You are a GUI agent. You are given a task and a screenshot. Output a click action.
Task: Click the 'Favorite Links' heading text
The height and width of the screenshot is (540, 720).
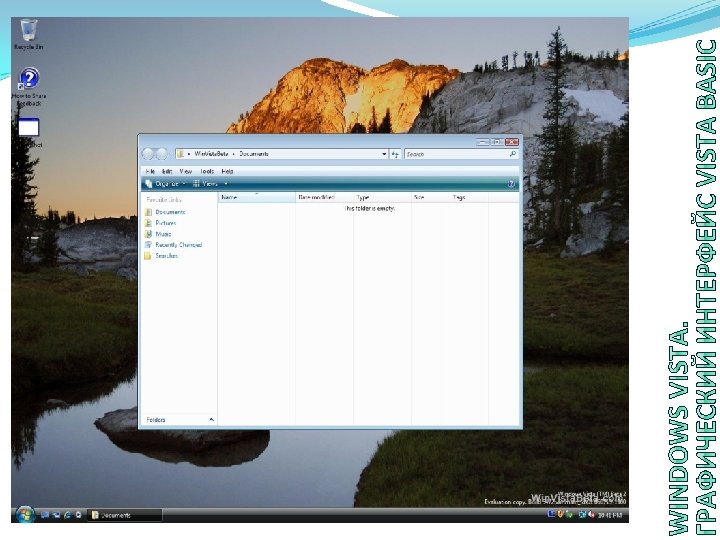click(x=164, y=200)
